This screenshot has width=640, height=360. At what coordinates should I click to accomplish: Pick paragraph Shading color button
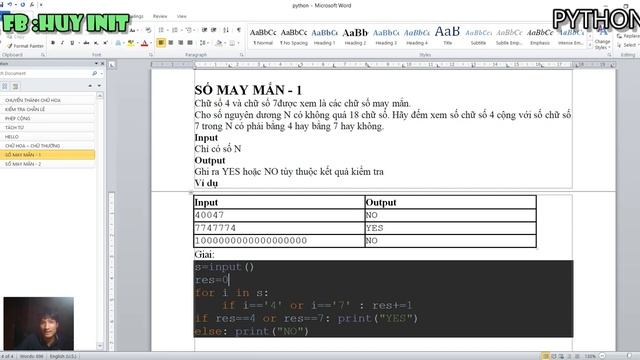point(219,42)
